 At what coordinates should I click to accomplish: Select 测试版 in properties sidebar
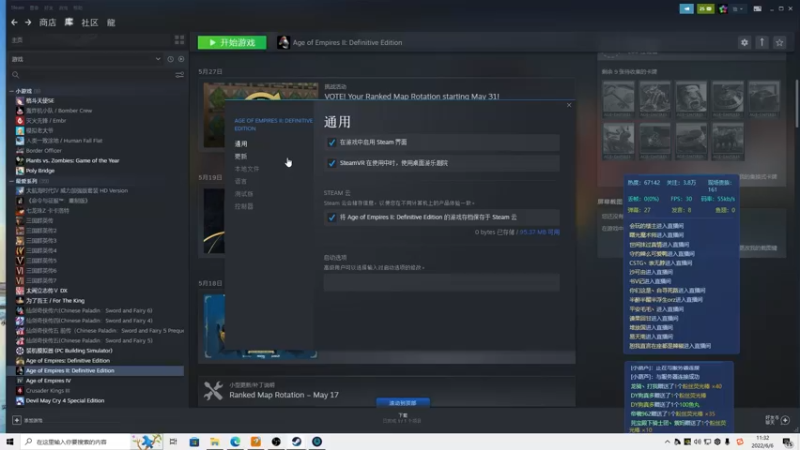tap(244, 194)
